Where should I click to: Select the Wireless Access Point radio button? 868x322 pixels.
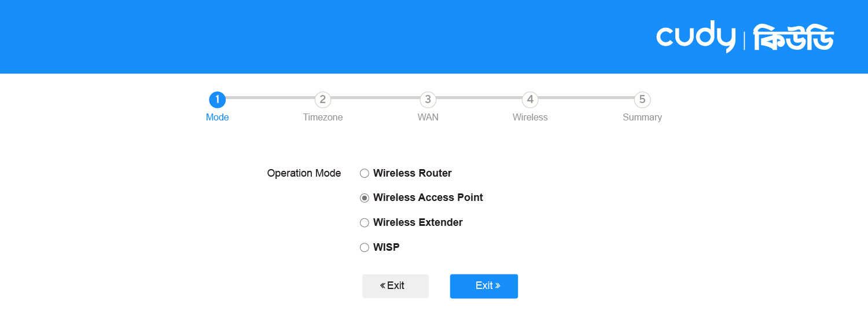(x=365, y=198)
